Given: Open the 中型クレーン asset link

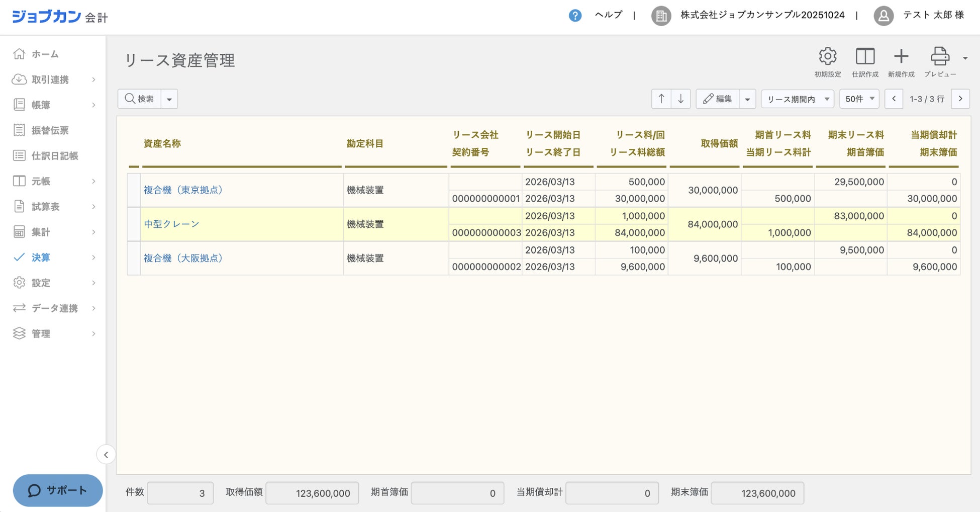Looking at the screenshot, I should click(x=171, y=224).
